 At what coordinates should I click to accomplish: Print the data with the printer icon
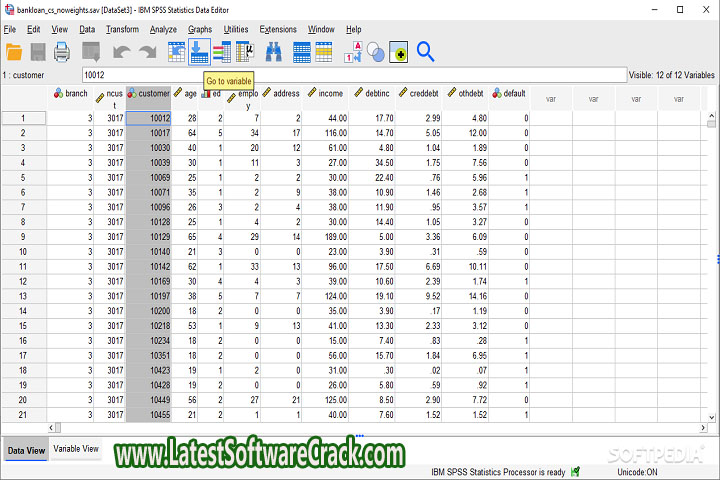tap(62, 52)
